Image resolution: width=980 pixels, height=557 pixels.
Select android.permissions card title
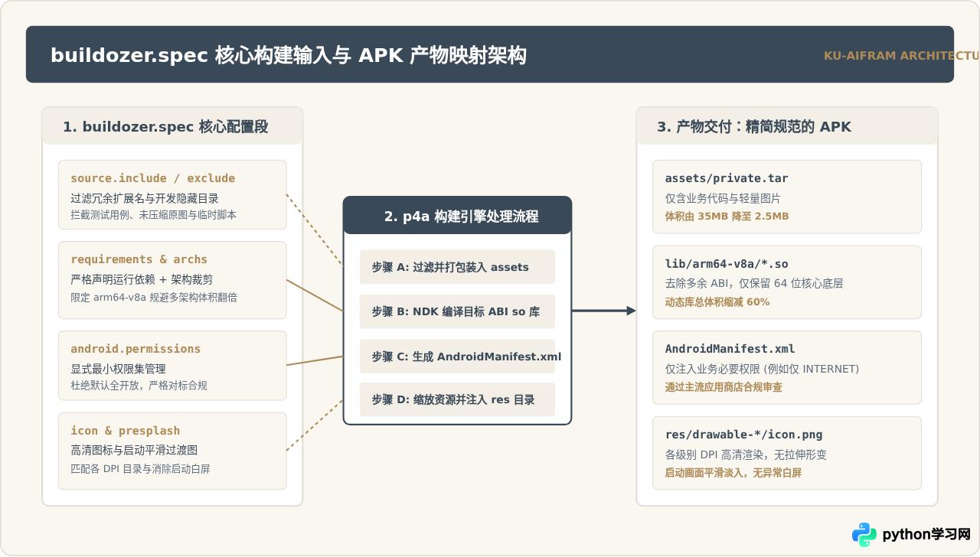[136, 349]
